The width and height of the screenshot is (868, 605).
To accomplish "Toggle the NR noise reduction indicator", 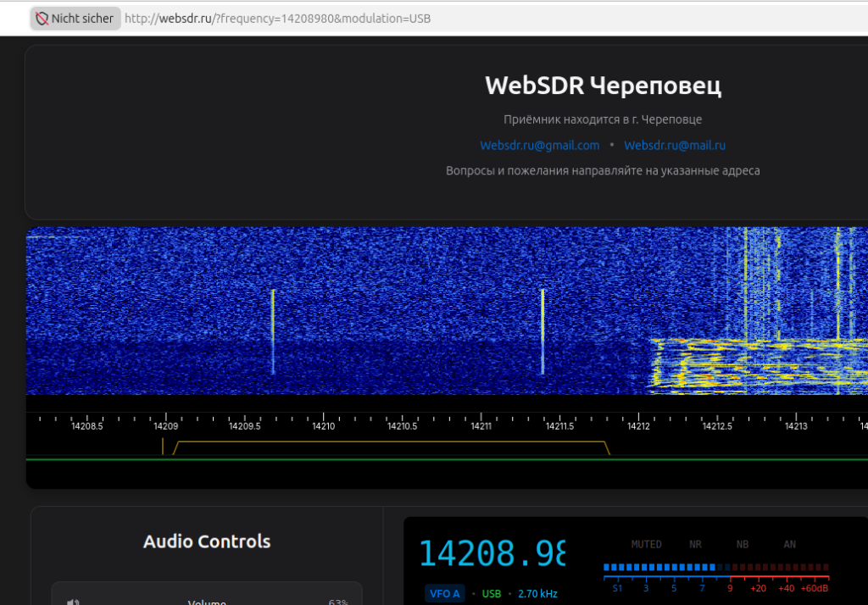I will 695,544.
